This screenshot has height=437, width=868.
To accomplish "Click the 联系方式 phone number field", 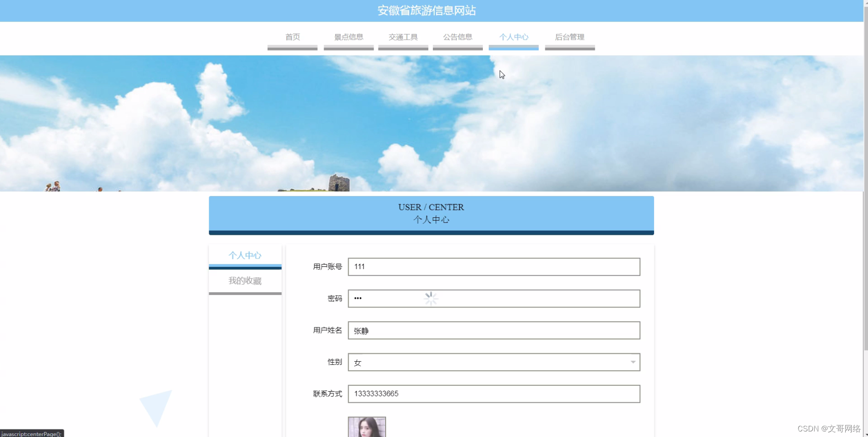I will coord(494,394).
